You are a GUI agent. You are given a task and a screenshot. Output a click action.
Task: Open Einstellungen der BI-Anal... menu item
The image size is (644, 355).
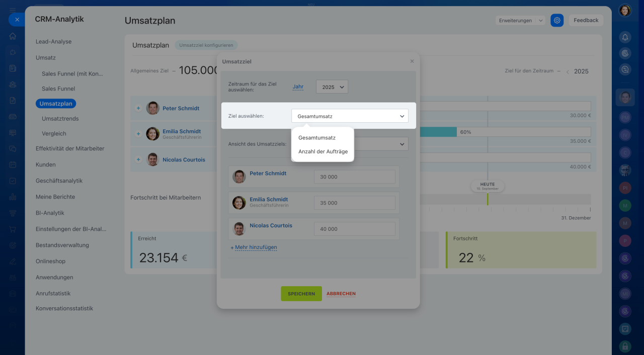click(x=71, y=229)
